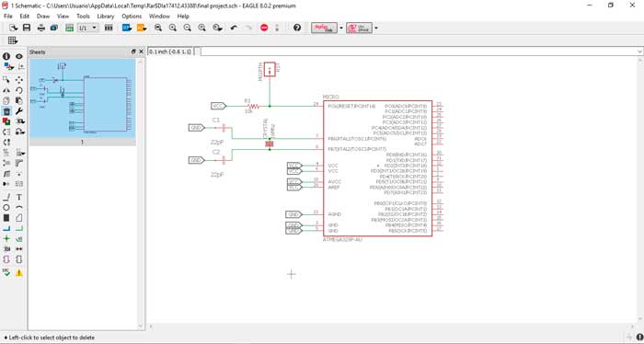Screen dimensions: 644x344
Task: Click the Design Link button
Action: [324, 28]
